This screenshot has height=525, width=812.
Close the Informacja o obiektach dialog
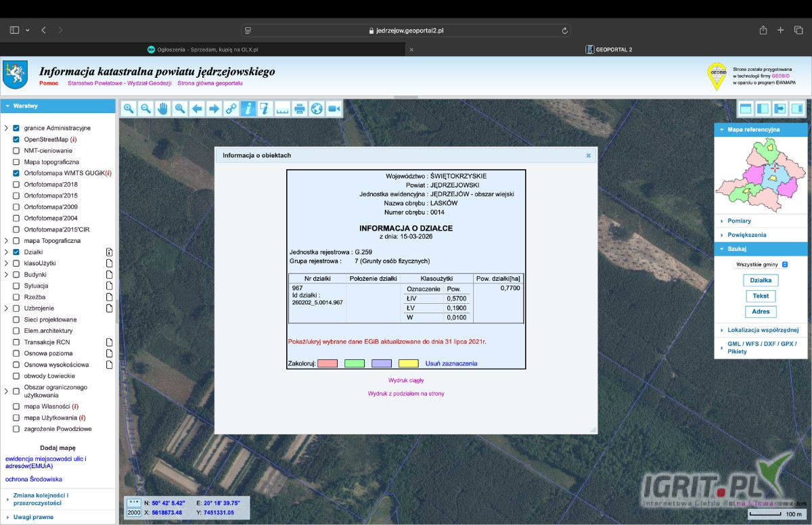pyautogui.click(x=588, y=156)
